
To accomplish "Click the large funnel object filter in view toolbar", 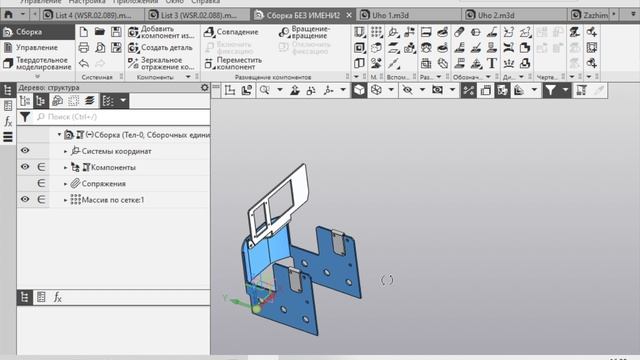I will tap(550, 90).
